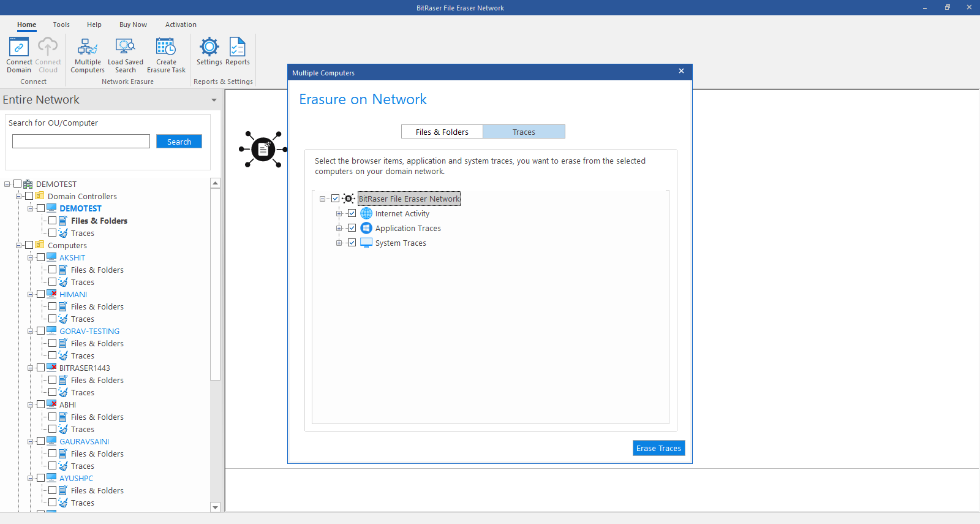980x524 pixels.
Task: Uncheck the BitRaser File Eraser Network checkbox
Action: tap(335, 199)
